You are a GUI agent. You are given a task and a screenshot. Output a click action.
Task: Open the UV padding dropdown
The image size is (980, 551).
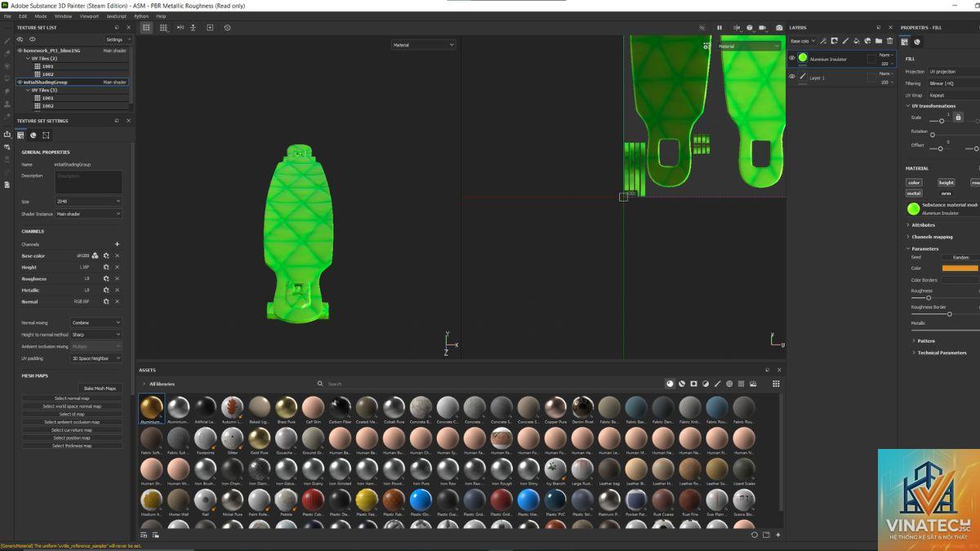click(96, 358)
